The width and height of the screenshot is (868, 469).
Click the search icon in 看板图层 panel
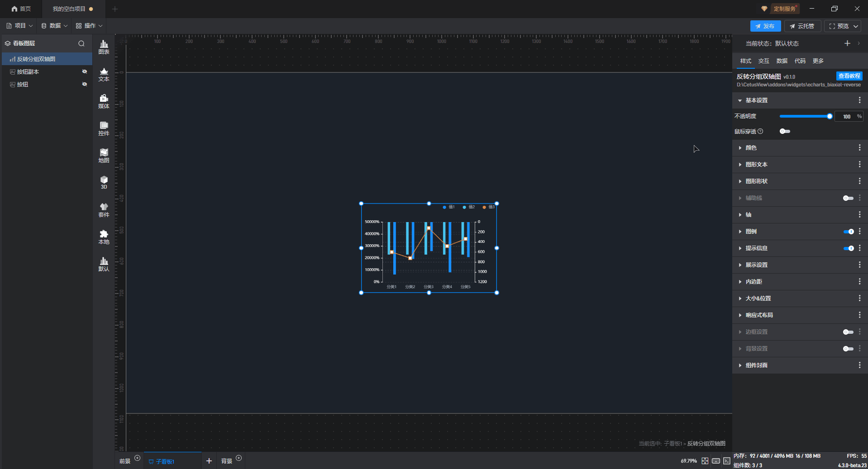tap(81, 43)
